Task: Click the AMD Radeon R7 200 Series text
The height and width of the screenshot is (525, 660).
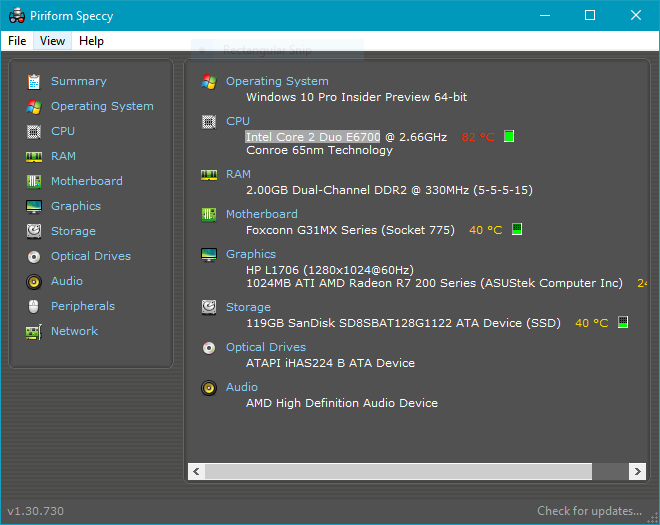Action: (434, 283)
